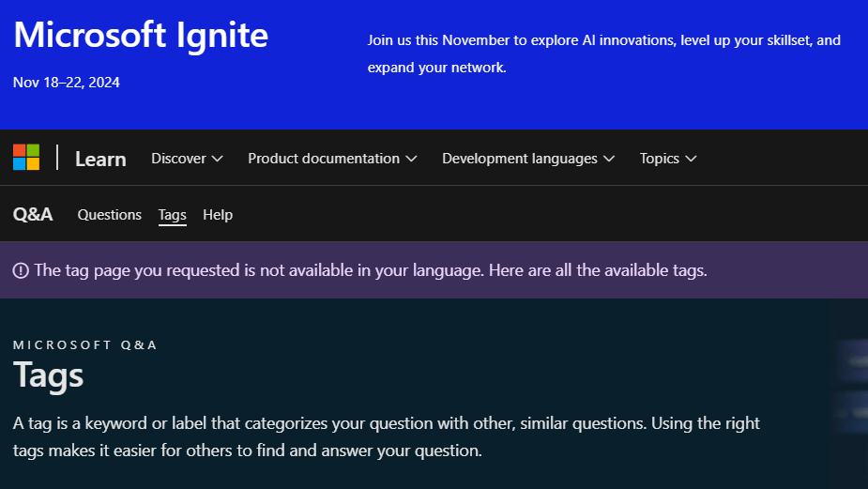This screenshot has height=489, width=868.
Task: Open the Help tab
Action: pyautogui.click(x=218, y=214)
